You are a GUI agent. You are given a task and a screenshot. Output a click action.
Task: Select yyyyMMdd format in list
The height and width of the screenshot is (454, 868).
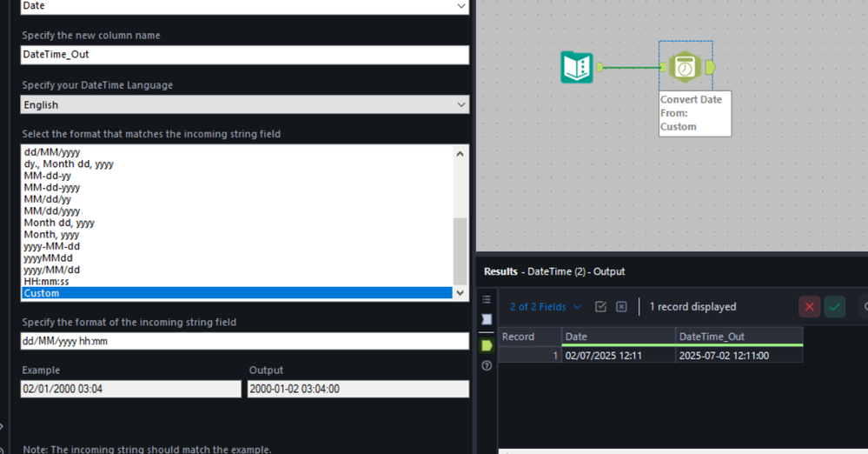pyautogui.click(x=48, y=257)
